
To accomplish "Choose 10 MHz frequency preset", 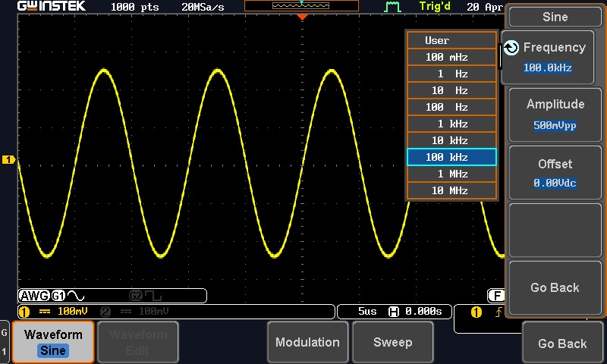I will click(451, 190).
